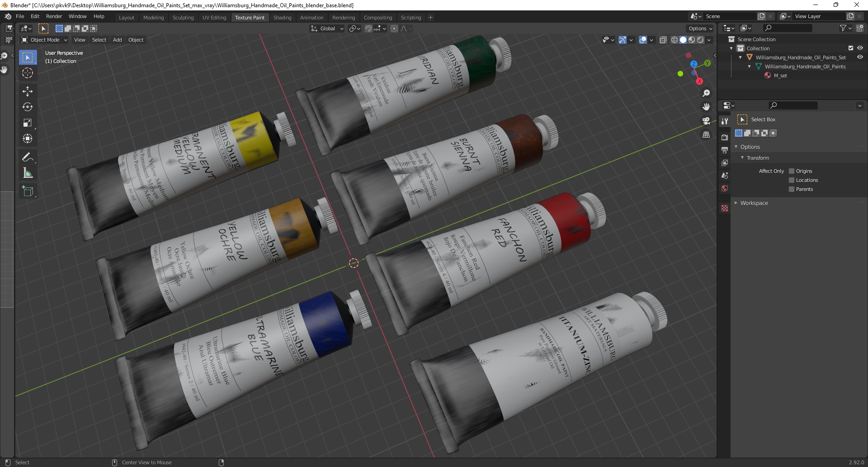Open the viewport Add menu

[x=117, y=40]
